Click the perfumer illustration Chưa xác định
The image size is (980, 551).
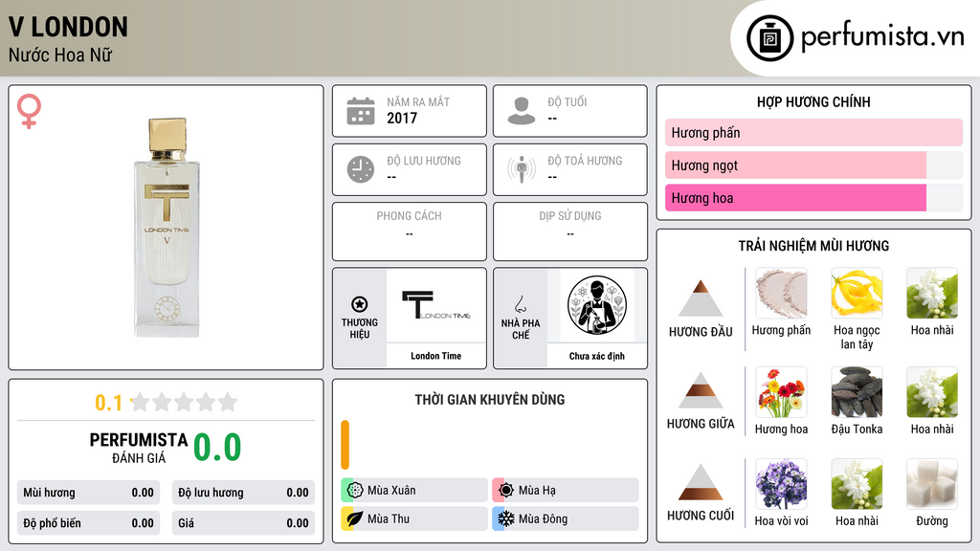click(597, 305)
